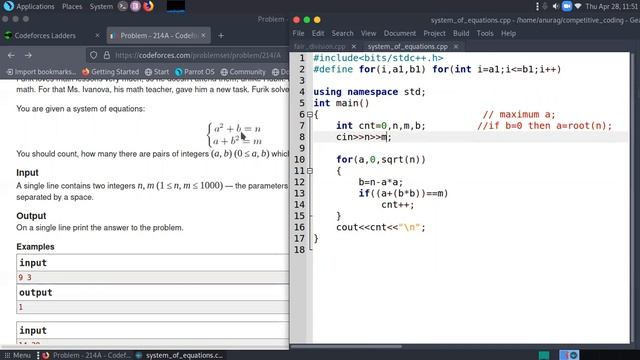This screenshot has height=360, width=640.
Task: Open the Menu button in bottom taskbar
Action: (17, 356)
